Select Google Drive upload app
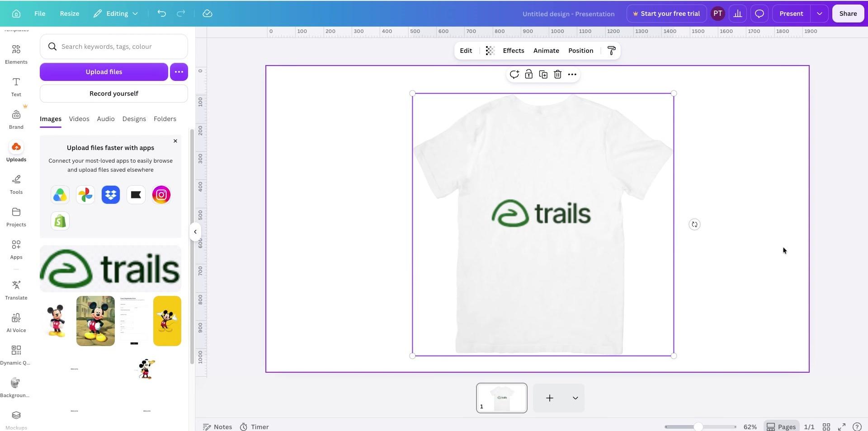 click(x=60, y=195)
